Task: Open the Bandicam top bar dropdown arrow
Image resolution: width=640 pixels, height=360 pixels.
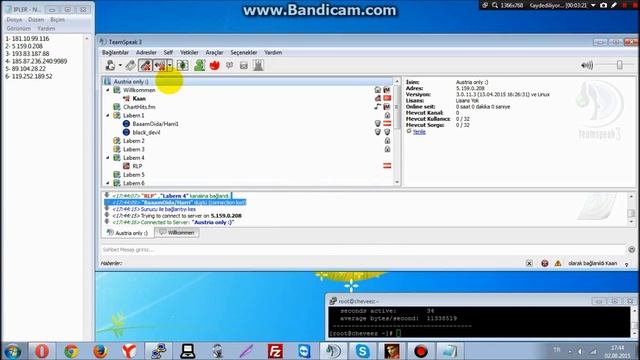Action: pos(593,5)
